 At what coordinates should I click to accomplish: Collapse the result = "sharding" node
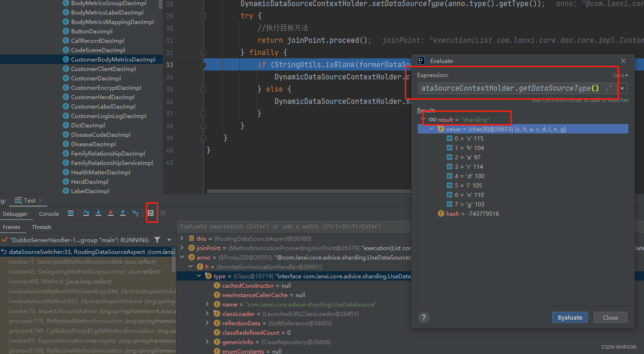pyautogui.click(x=423, y=119)
